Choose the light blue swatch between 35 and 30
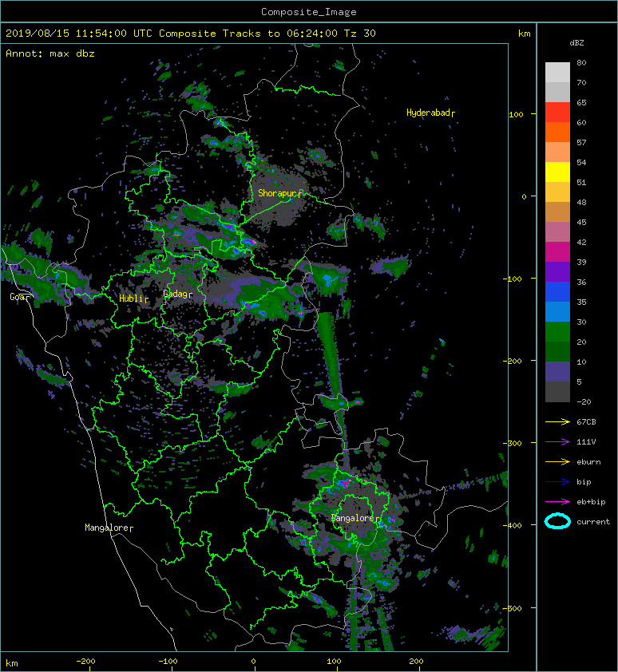Image resolution: width=618 pixels, height=672 pixels. (x=557, y=312)
